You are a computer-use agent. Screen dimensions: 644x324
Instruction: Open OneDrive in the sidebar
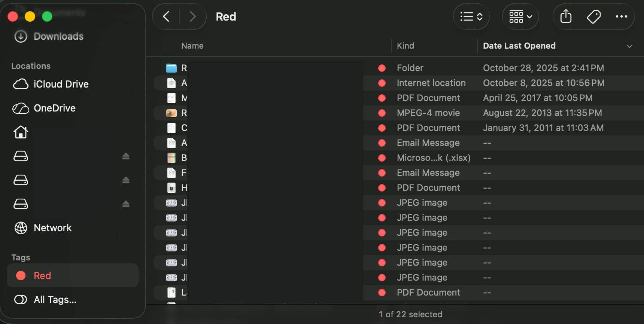pyautogui.click(x=55, y=108)
